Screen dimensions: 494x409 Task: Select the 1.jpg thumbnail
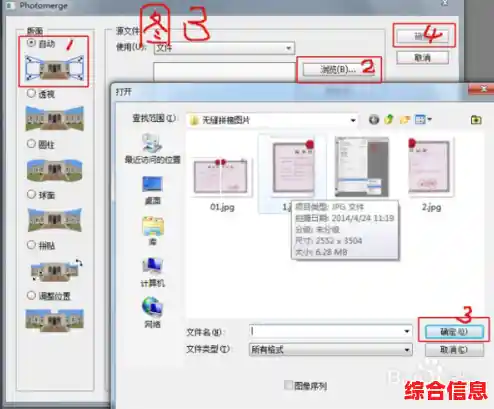pyautogui.click(x=293, y=167)
